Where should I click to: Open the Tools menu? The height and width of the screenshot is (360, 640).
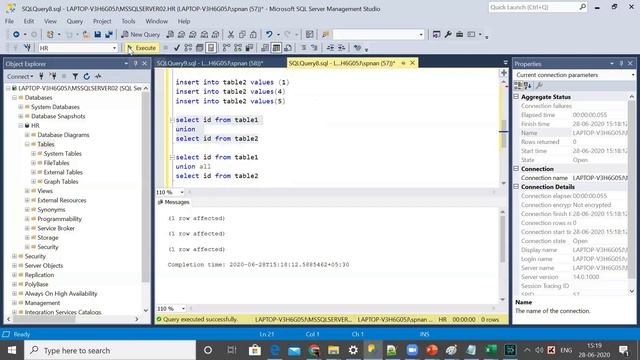pyautogui.click(x=128, y=21)
